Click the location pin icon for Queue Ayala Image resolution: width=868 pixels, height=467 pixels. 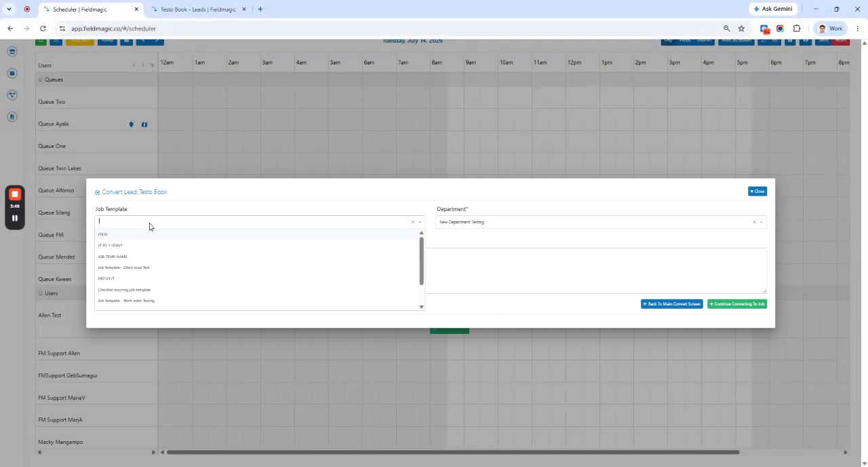click(x=132, y=124)
